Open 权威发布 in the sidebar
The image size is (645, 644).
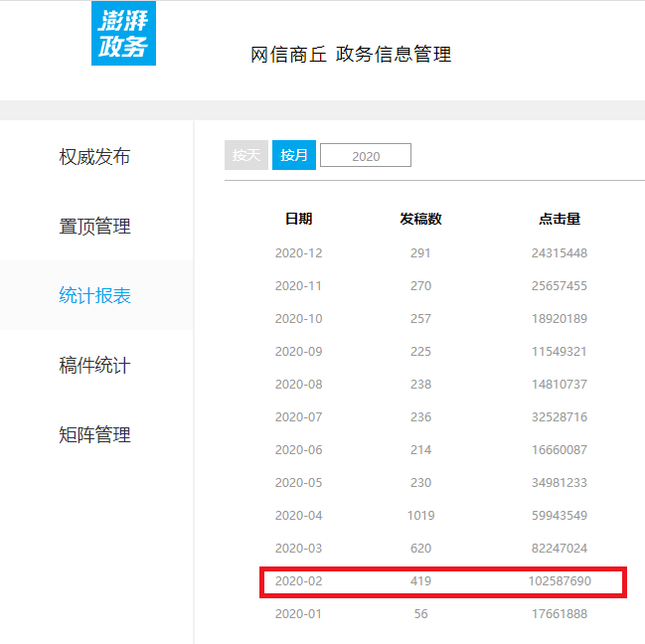(94, 157)
